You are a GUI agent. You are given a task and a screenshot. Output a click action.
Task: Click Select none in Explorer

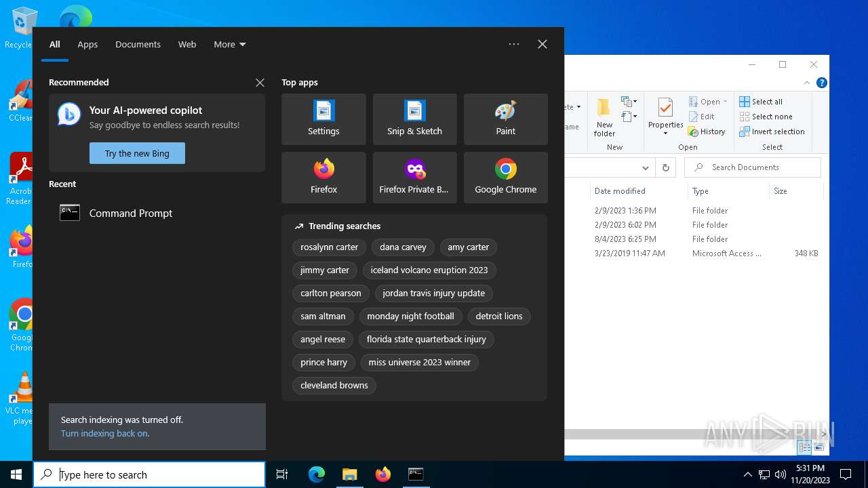click(766, 117)
